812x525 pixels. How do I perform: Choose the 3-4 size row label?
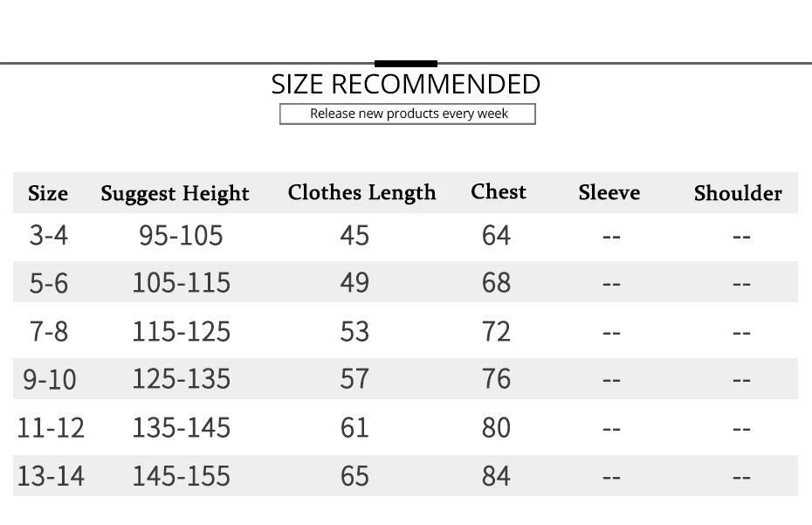tap(48, 236)
